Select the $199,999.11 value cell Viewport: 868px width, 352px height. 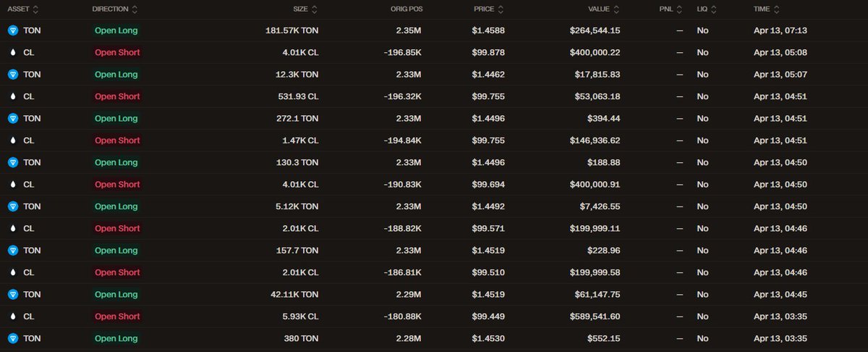tap(592, 229)
